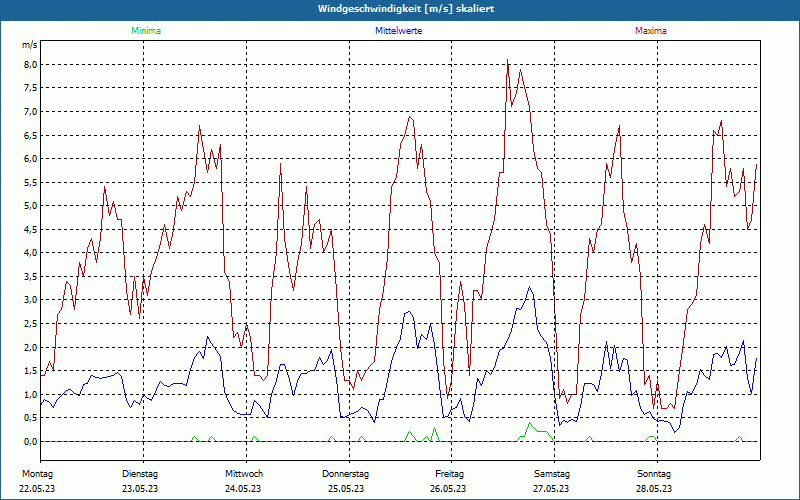Viewport: 800px width, 500px height.
Task: Click the '26.05.23' date label
Action: coord(448,489)
